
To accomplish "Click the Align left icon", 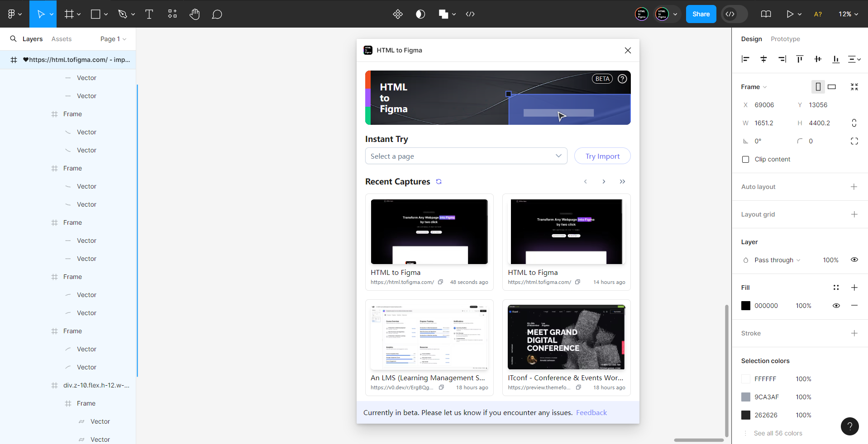I will pos(745,59).
